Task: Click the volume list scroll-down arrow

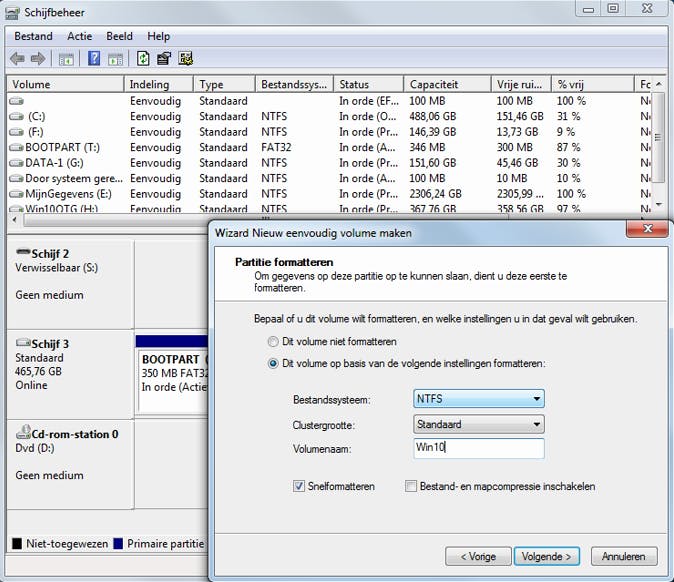Action: [659, 205]
